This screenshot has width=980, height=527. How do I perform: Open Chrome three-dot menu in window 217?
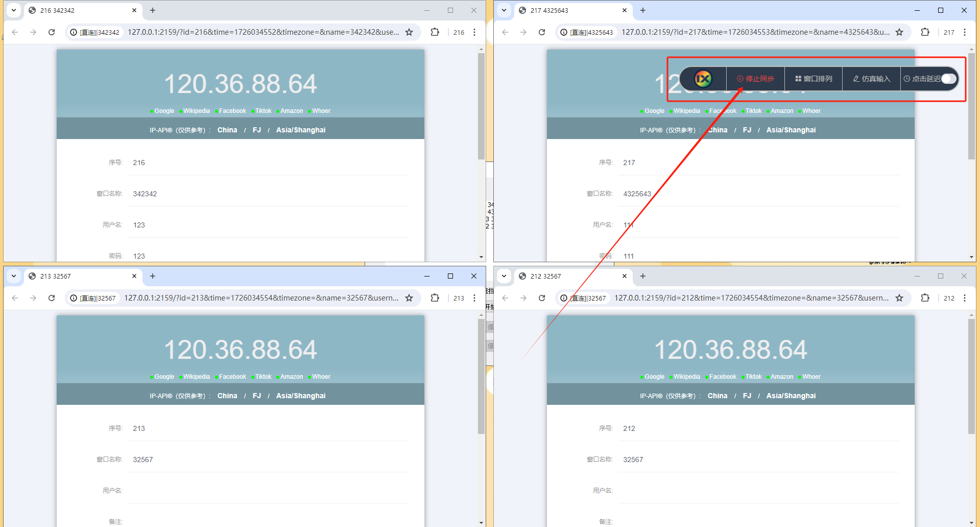click(x=965, y=32)
